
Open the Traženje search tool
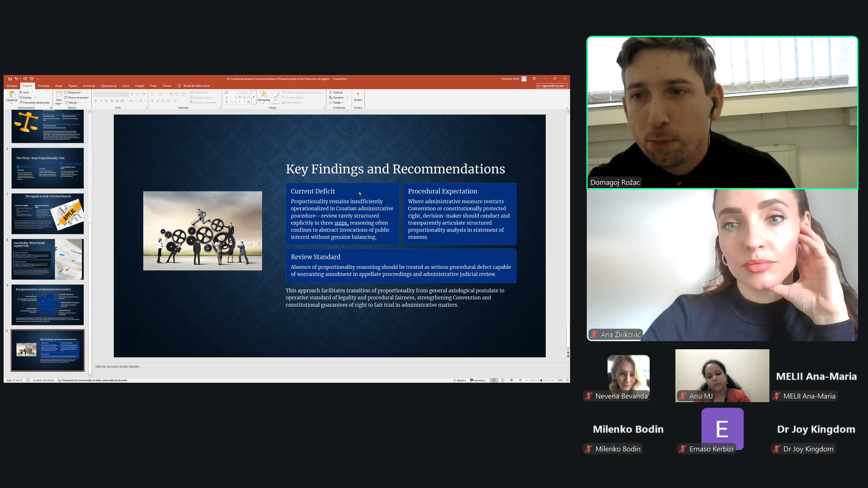click(x=336, y=92)
